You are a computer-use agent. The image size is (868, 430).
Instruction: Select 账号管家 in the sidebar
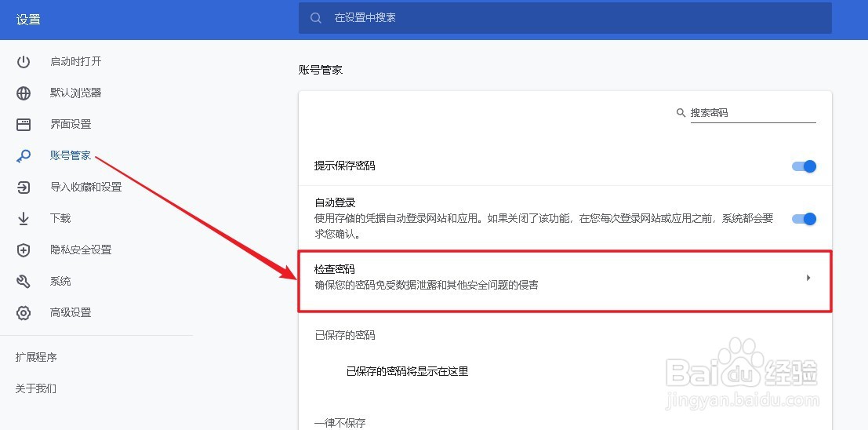point(71,155)
